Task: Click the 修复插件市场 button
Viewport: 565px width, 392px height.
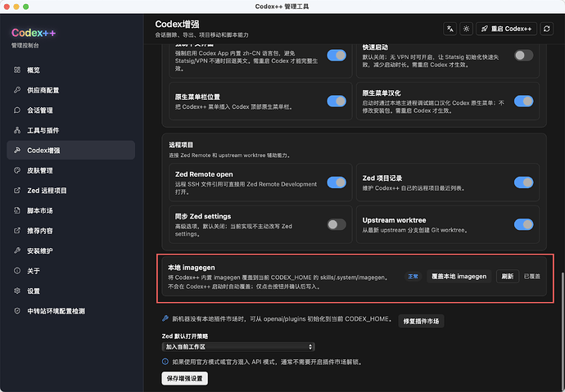Action: pos(421,321)
